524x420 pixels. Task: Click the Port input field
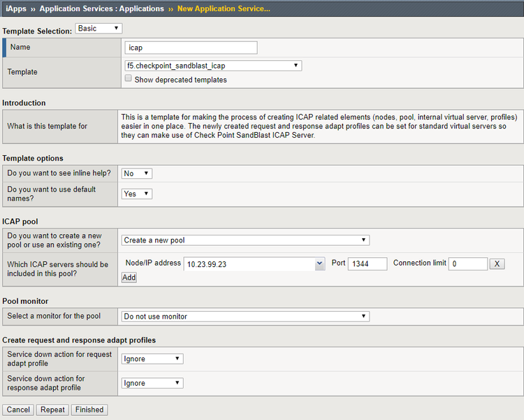[x=367, y=264]
